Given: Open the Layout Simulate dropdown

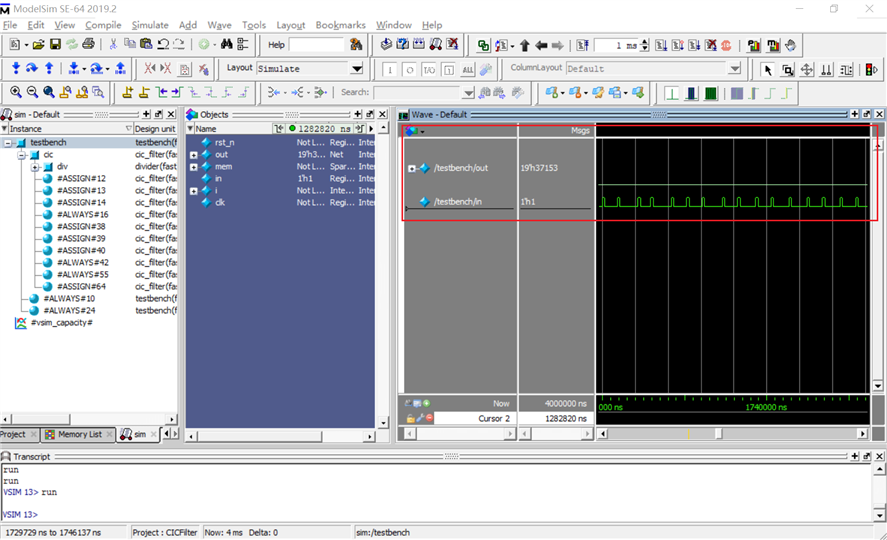Looking at the screenshot, I should tap(357, 68).
